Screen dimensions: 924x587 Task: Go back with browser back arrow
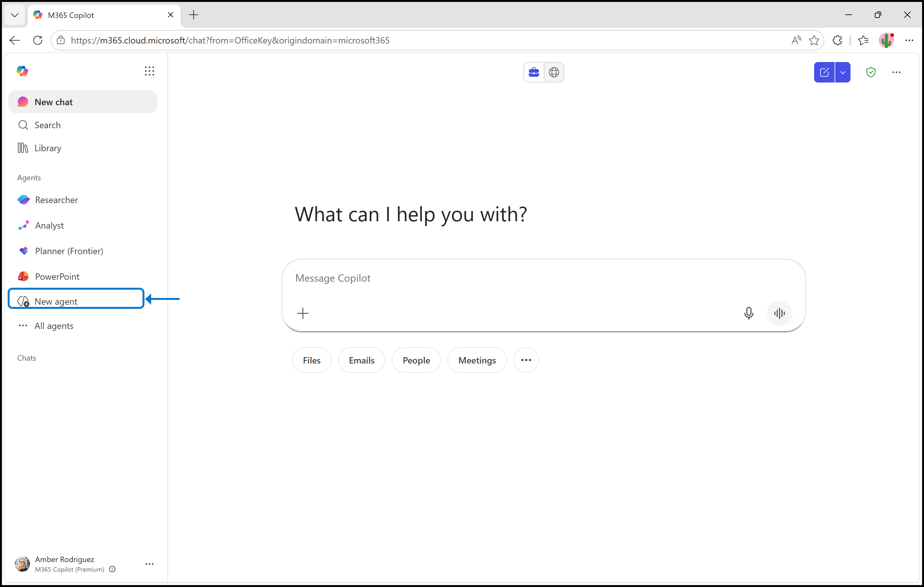coord(15,40)
